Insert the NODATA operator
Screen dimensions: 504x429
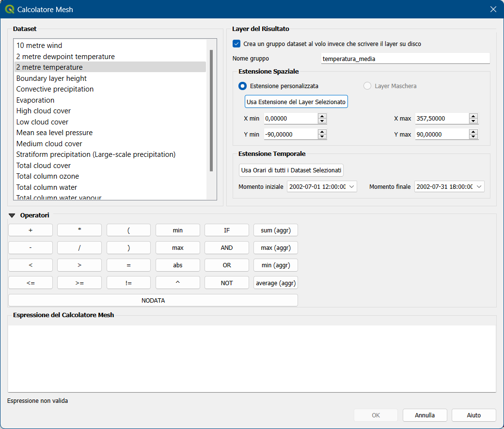(x=153, y=300)
